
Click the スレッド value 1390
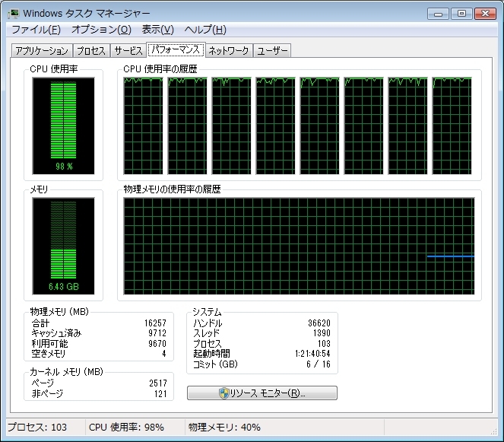322,333
